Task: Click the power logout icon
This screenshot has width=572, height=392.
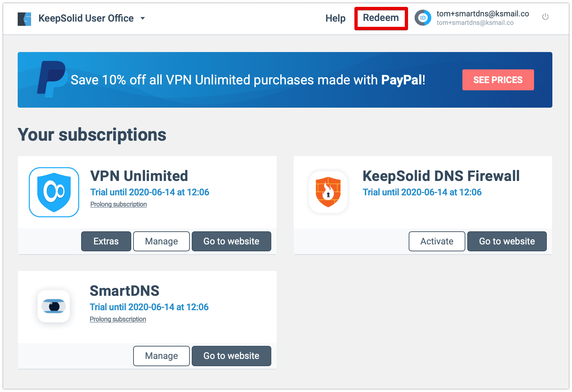Action: click(545, 17)
